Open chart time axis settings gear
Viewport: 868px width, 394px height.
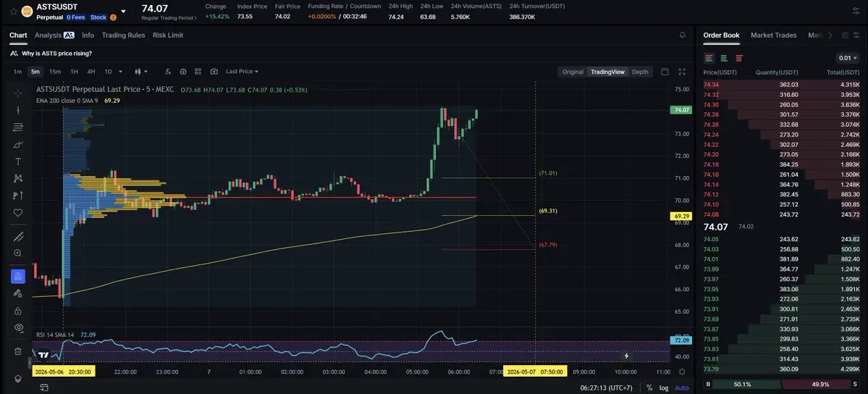point(682,372)
